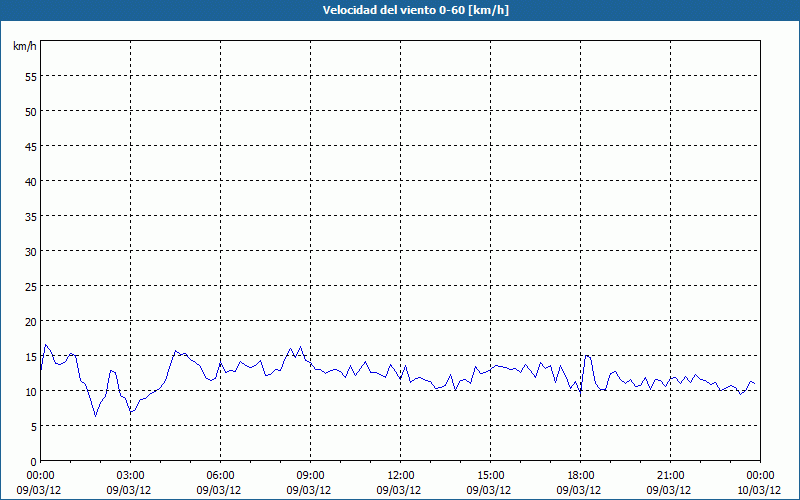
Task: Click the 12:00 time label on the x-axis
Action: (x=401, y=476)
